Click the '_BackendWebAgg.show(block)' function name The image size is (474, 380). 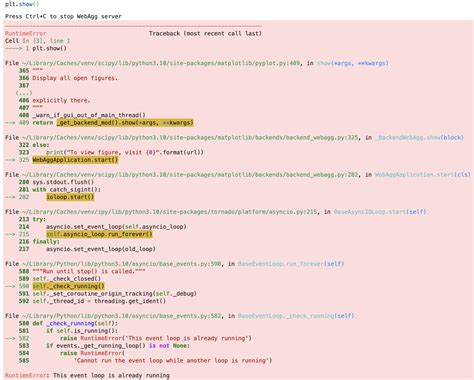419,137
